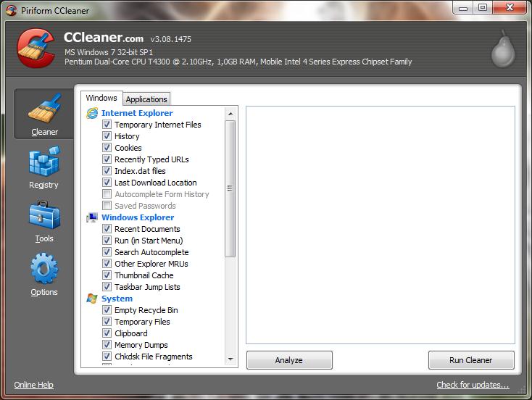Maximize the CCleaner window
Image resolution: width=532 pixels, height=400 pixels.
click(483, 7)
